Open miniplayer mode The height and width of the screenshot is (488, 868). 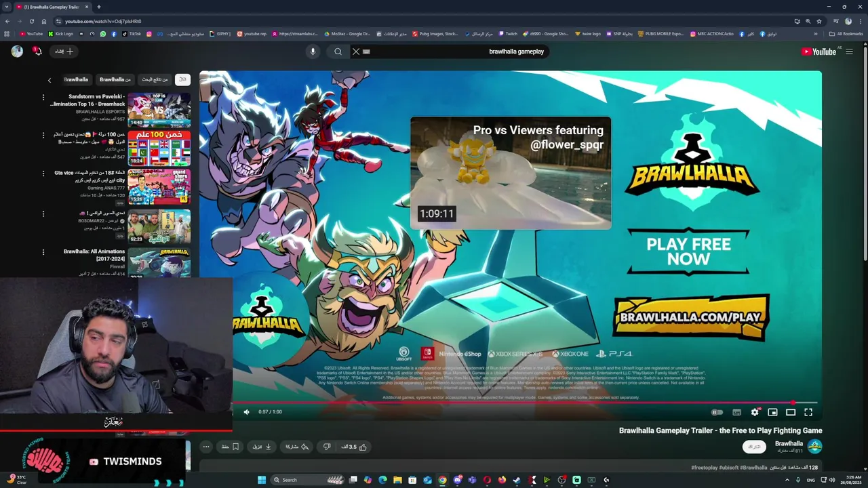pos(772,411)
